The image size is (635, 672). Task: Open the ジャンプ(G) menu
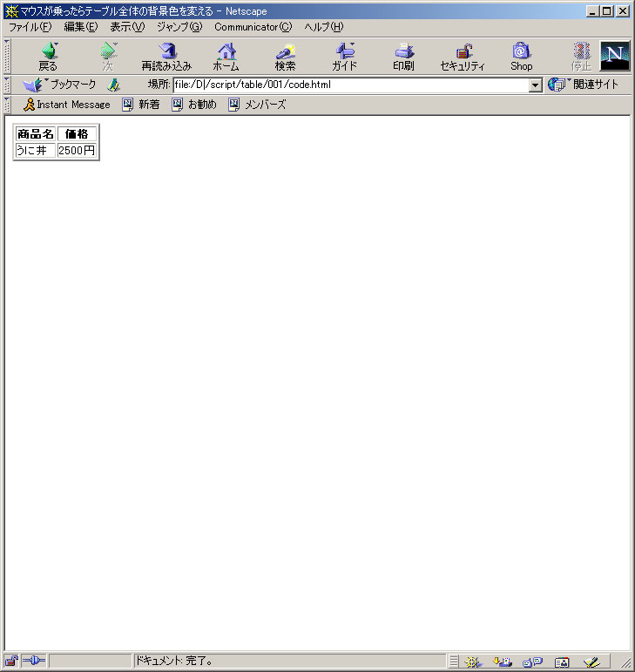pos(179,27)
